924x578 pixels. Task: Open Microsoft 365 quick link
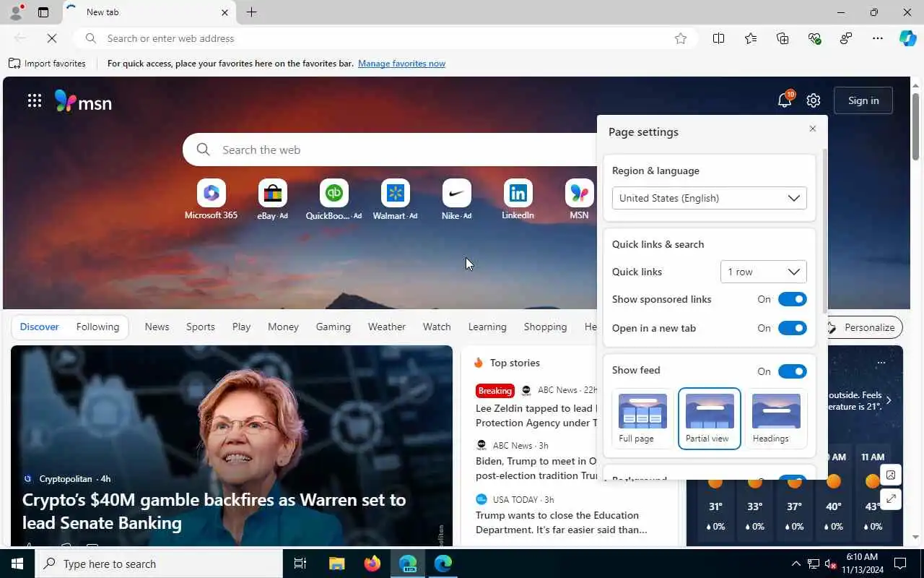point(211,199)
